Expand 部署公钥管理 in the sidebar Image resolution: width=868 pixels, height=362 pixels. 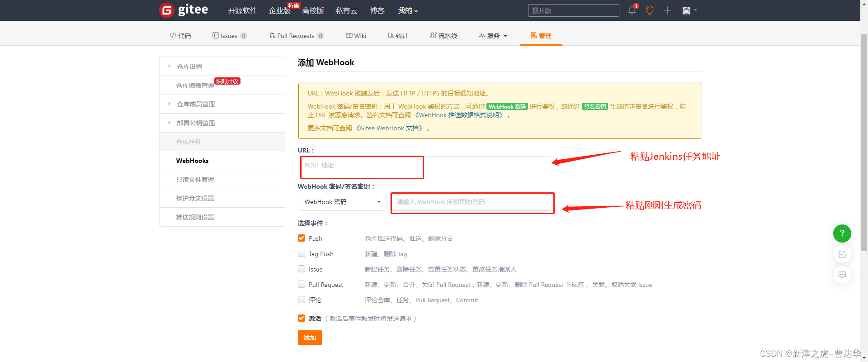(x=222, y=123)
